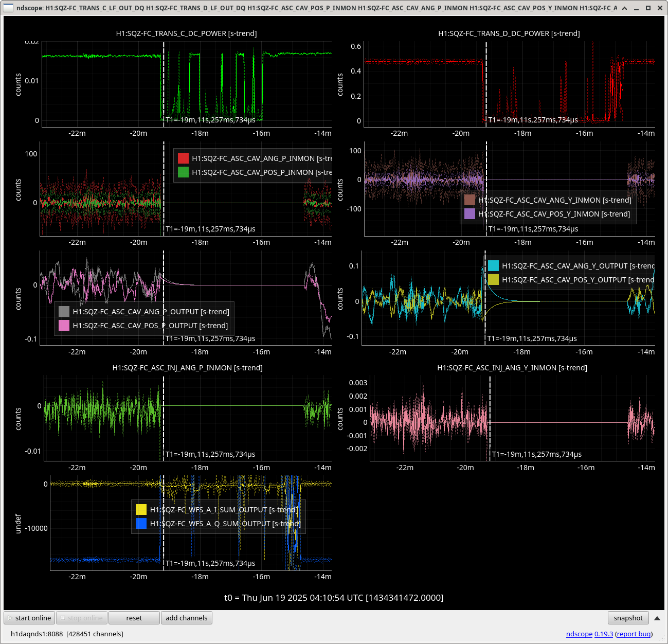
Task: Click the WFS_A_Q_SUM_OUTPUT legend label
Action: pyautogui.click(x=225, y=524)
